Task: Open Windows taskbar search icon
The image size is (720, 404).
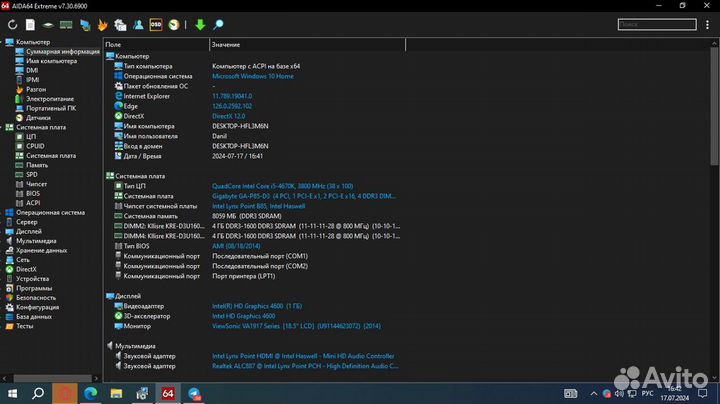Action: [x=38, y=393]
